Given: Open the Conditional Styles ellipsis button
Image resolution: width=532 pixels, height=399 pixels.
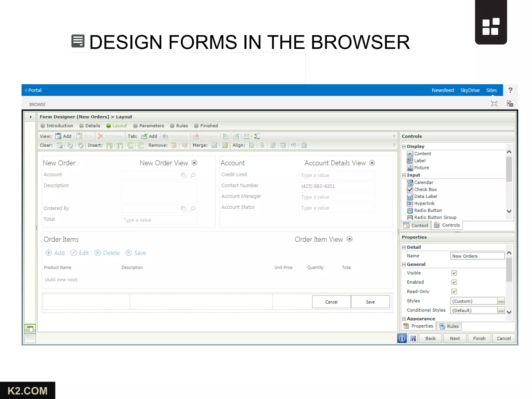Looking at the screenshot, I should click(501, 310).
